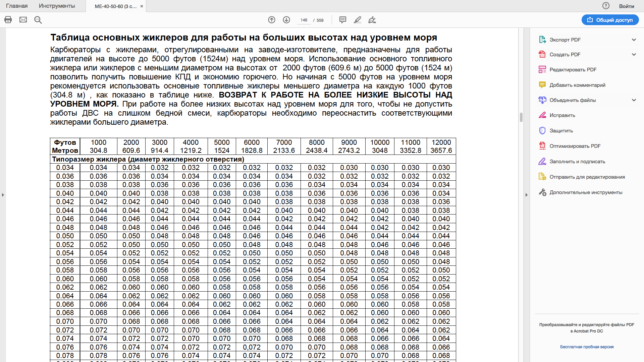
Task: Expand the Экспорт PDF options chevron
Action: tap(634, 40)
